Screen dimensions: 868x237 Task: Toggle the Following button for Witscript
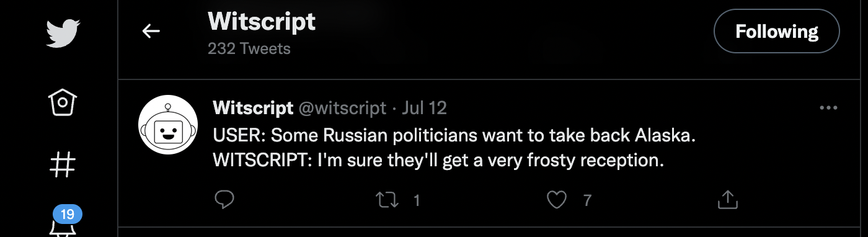pyautogui.click(x=777, y=31)
